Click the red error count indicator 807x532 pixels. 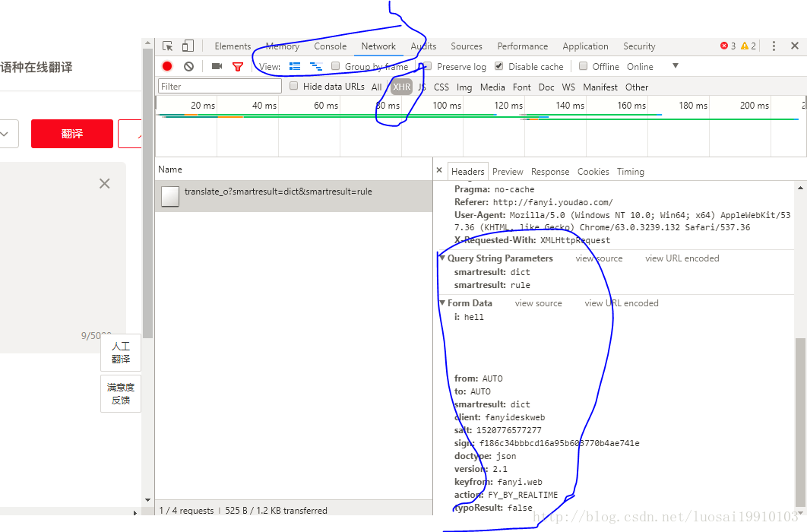tap(728, 46)
